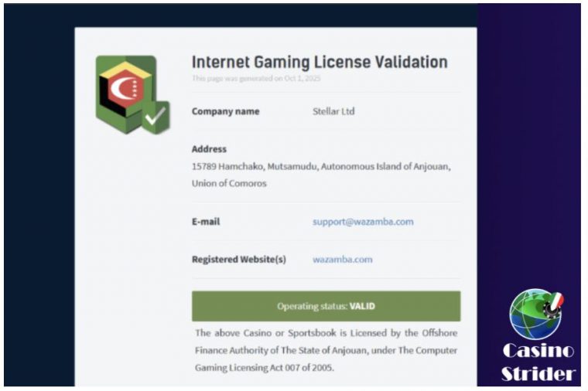Open the support@wazamba.com email link
Viewport: 588px width, 391px height.
pos(363,222)
